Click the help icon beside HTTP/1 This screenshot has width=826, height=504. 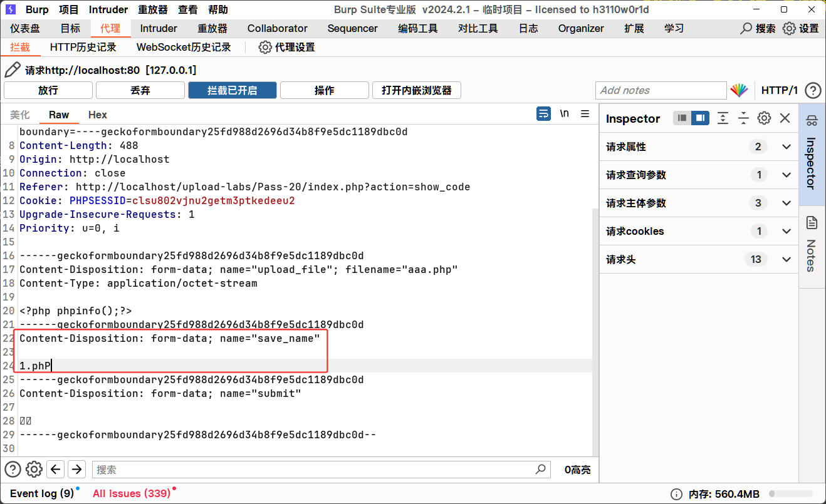tap(813, 90)
